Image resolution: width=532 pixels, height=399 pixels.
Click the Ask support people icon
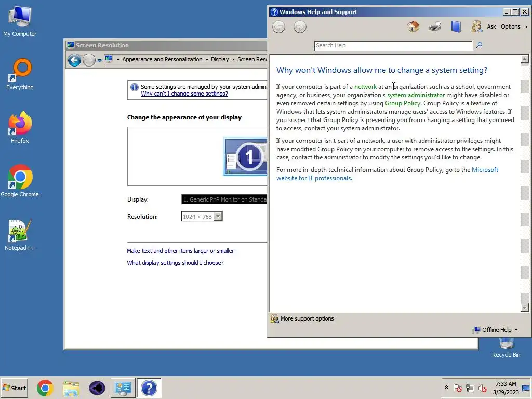click(476, 26)
